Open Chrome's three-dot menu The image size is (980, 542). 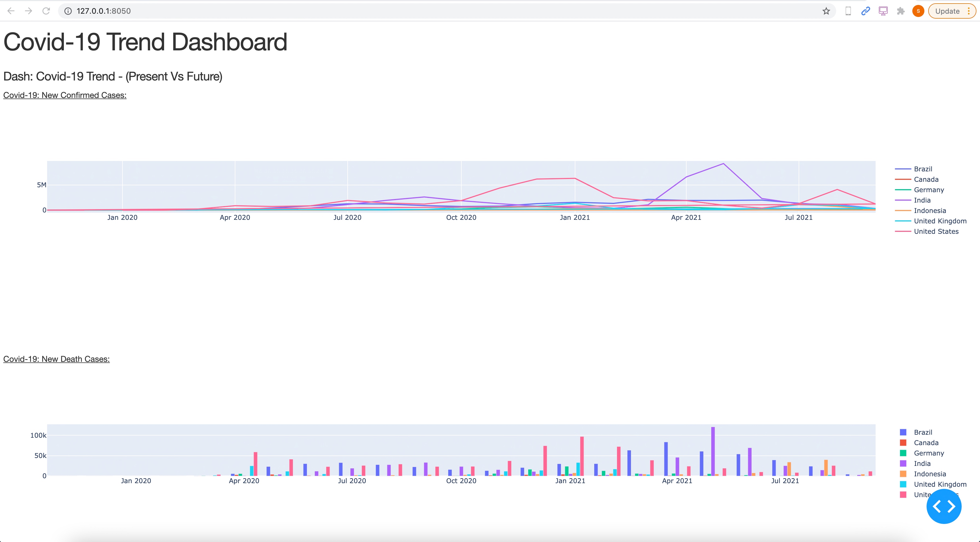[x=968, y=11]
